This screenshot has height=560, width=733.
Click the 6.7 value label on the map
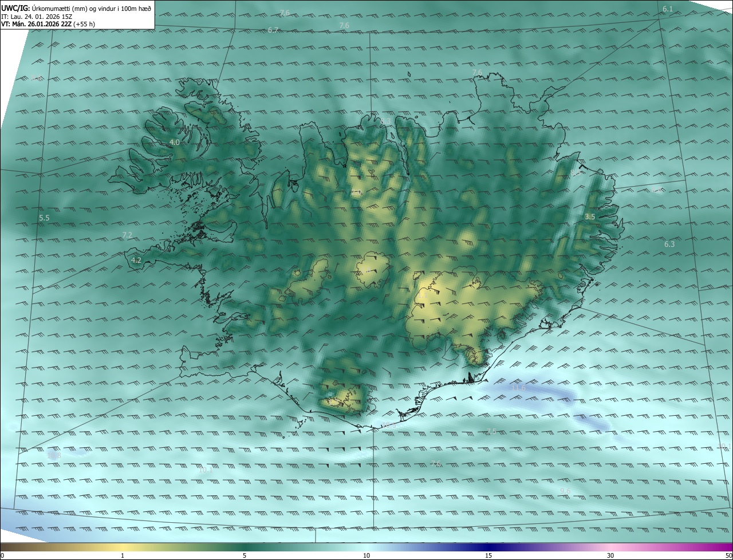click(x=273, y=30)
